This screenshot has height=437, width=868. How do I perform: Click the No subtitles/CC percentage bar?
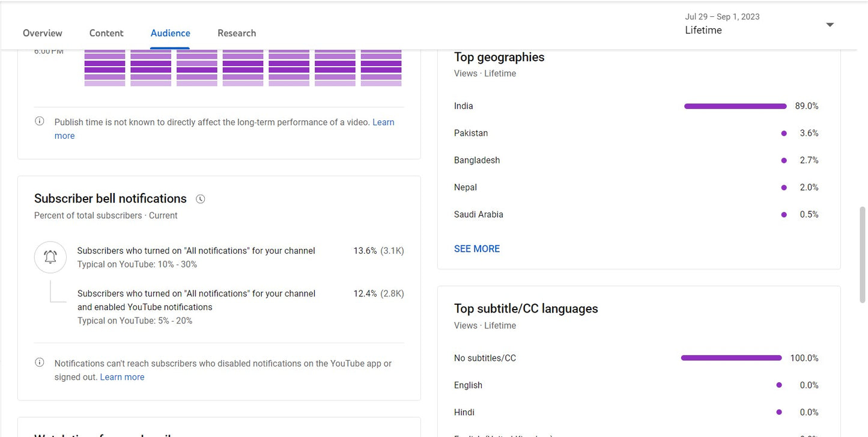[731, 358]
